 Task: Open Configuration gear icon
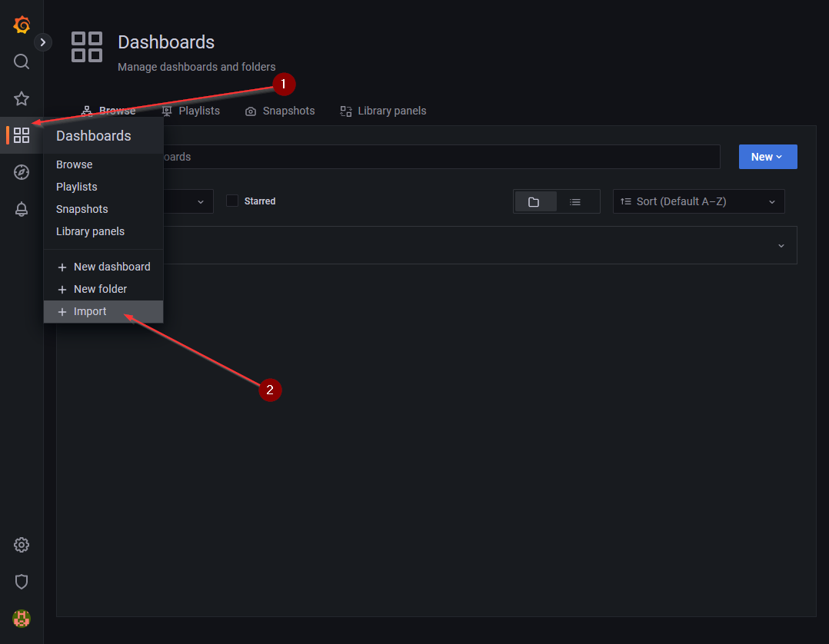pos(22,545)
